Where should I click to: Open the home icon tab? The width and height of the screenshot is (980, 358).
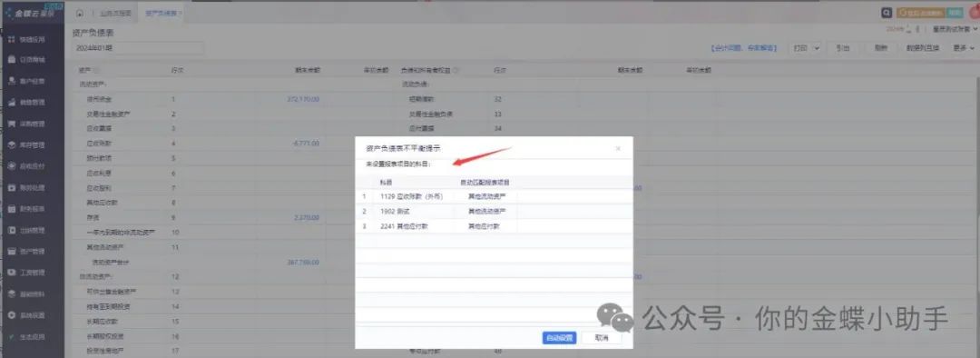click(x=80, y=13)
